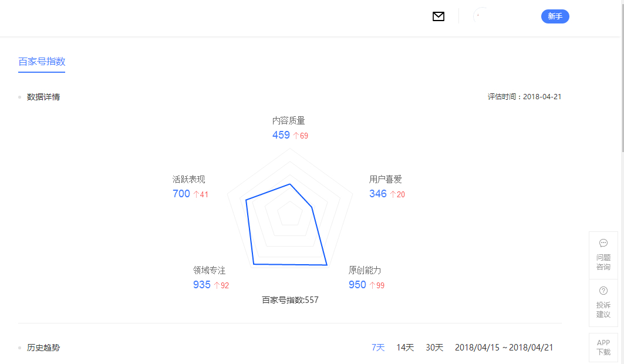This screenshot has width=624, height=364.
Task: Click the ↑92 increase indicator
Action: [x=221, y=285]
